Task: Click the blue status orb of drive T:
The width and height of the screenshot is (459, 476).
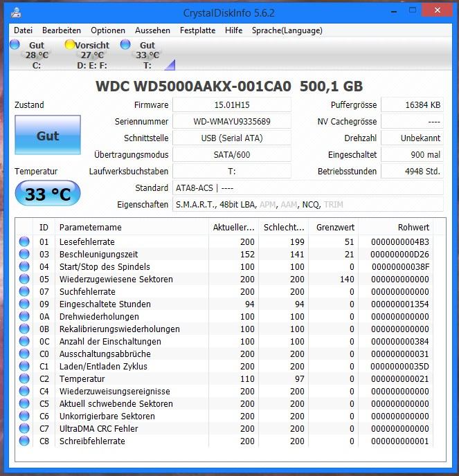Action: pyautogui.click(x=125, y=44)
